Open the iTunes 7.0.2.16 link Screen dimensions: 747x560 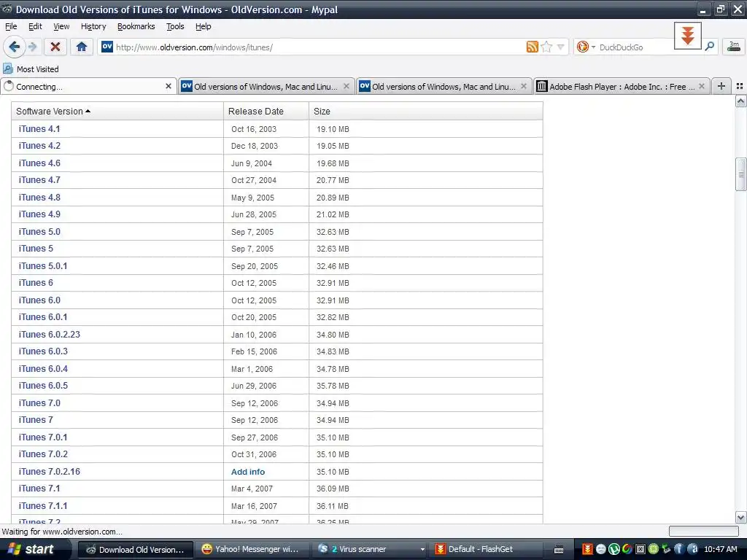(x=49, y=472)
